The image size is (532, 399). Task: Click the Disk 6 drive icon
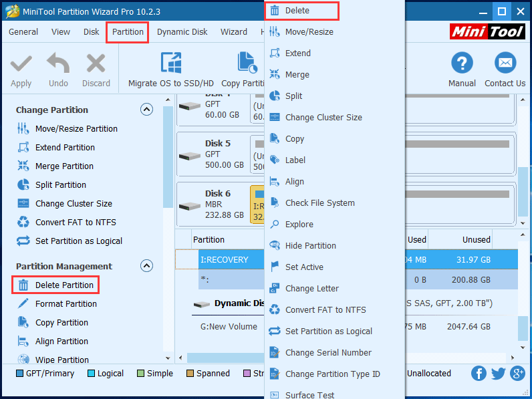190,206
